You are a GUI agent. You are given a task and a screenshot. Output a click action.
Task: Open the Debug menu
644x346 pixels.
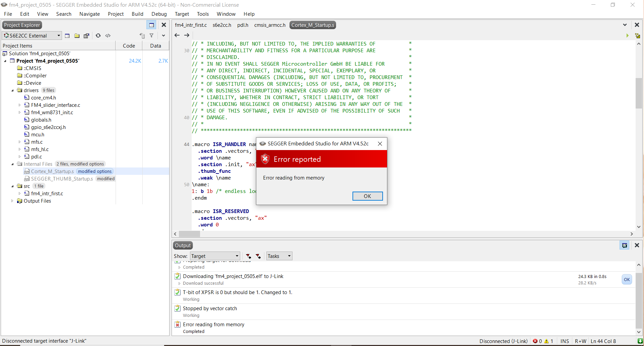[159, 14]
